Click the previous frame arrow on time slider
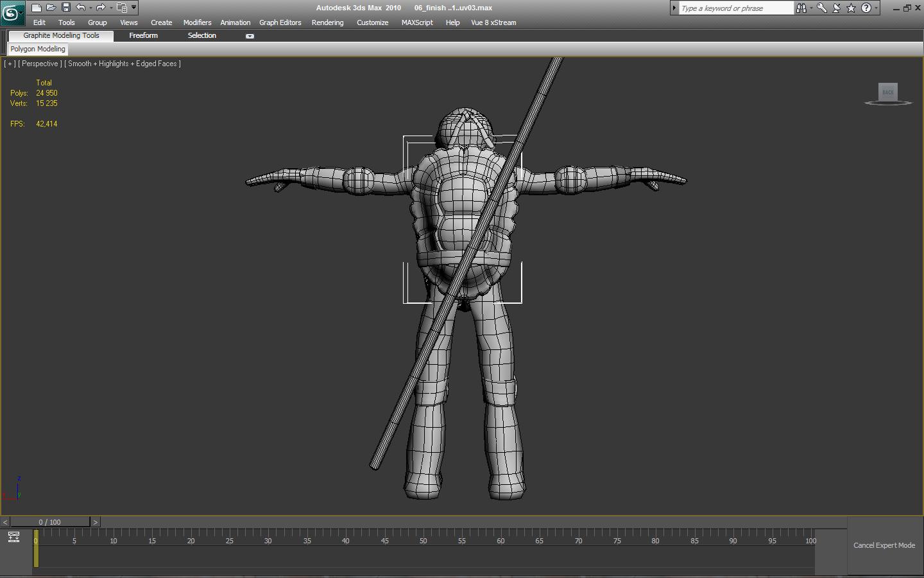Viewport: 924px width, 578px height. click(5, 522)
